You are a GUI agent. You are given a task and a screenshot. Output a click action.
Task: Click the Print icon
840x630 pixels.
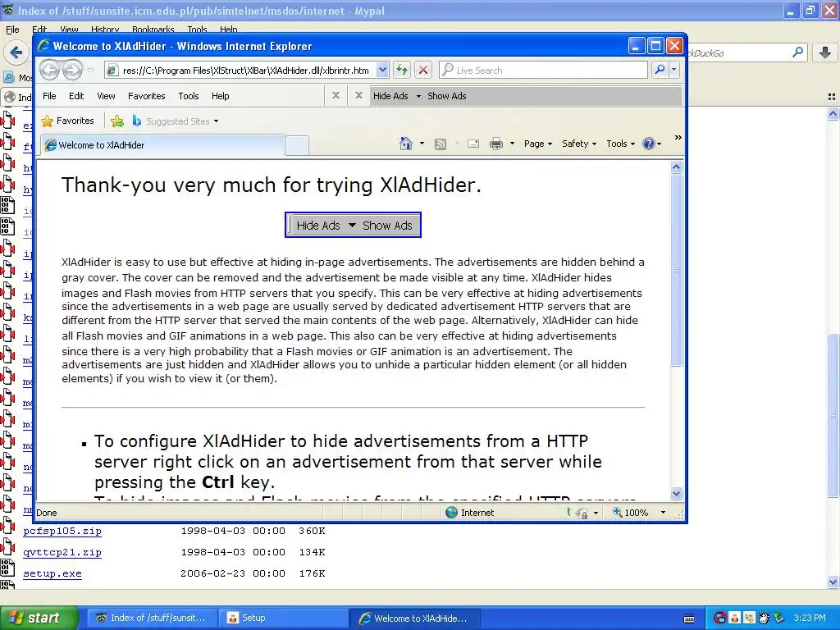click(x=496, y=144)
